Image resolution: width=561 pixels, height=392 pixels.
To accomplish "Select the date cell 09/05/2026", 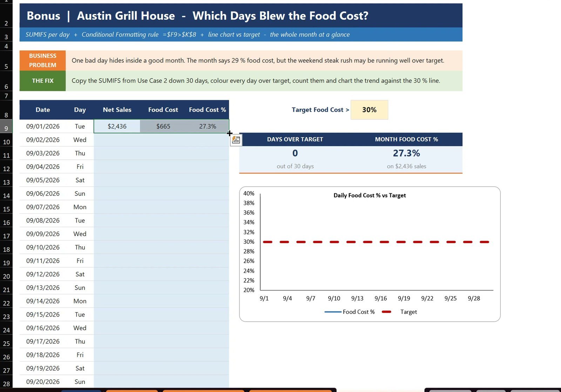I will click(43, 180).
